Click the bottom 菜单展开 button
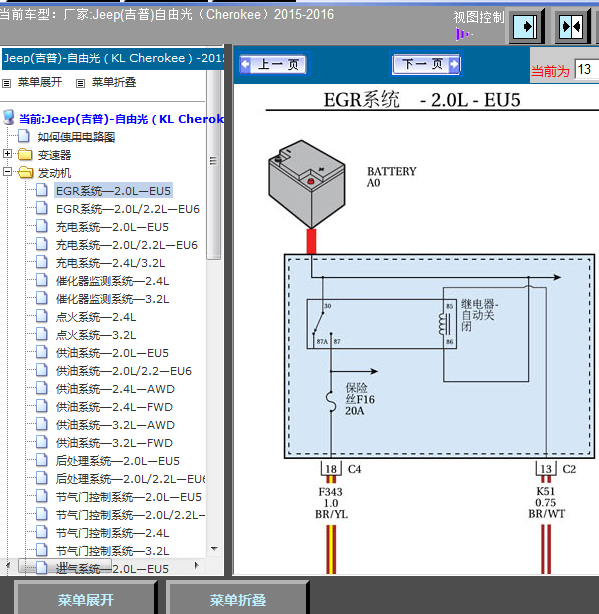 [86, 599]
